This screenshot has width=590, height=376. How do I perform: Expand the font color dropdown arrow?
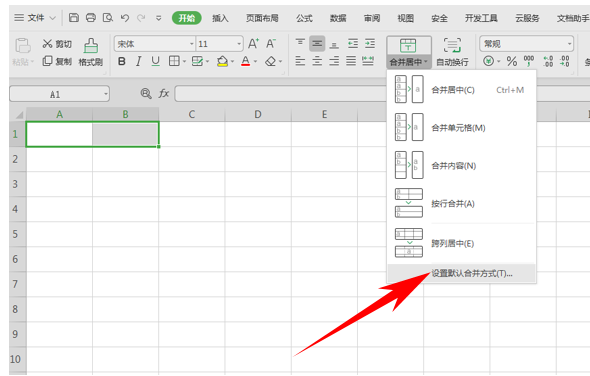(x=255, y=61)
